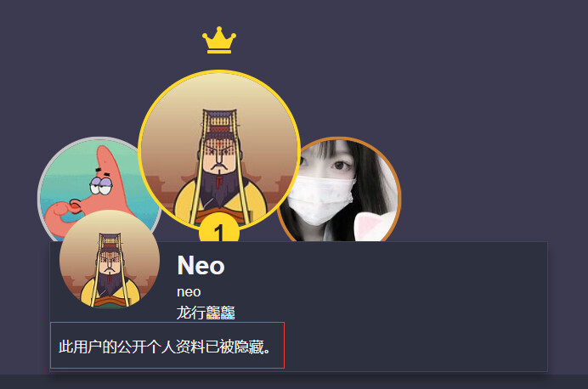Open the large first-place emperor avatar
The height and width of the screenshot is (389, 588).
pyautogui.click(x=219, y=149)
